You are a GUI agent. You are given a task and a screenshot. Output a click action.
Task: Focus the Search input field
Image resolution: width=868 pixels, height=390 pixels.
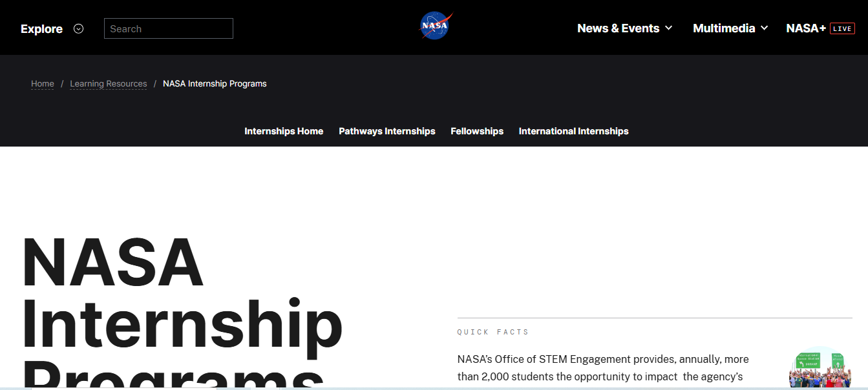(169, 28)
